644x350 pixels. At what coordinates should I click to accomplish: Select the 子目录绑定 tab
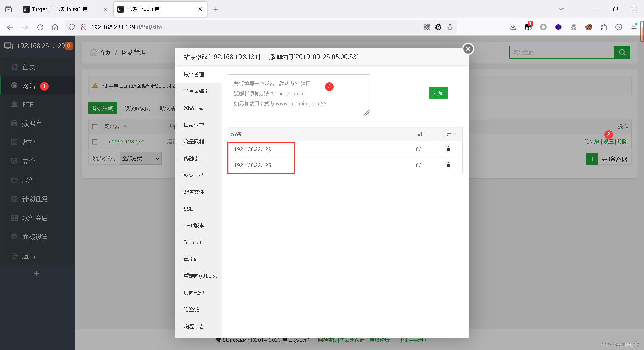[x=199, y=91]
